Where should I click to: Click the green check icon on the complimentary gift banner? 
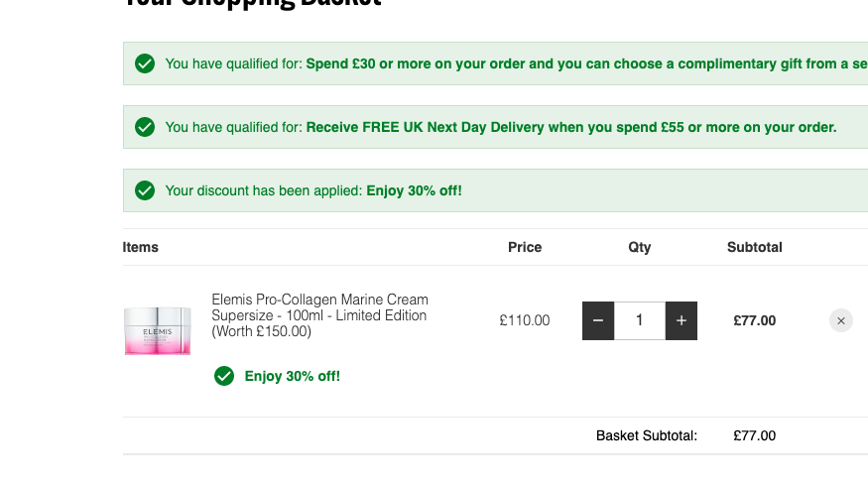[145, 63]
